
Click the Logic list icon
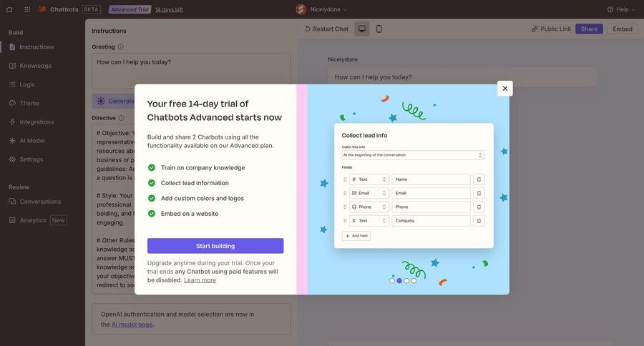point(12,84)
